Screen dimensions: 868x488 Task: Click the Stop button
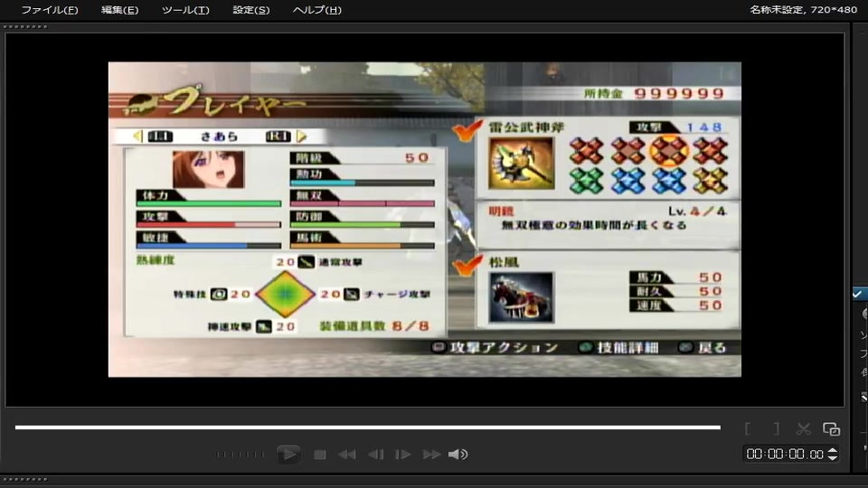[319, 455]
